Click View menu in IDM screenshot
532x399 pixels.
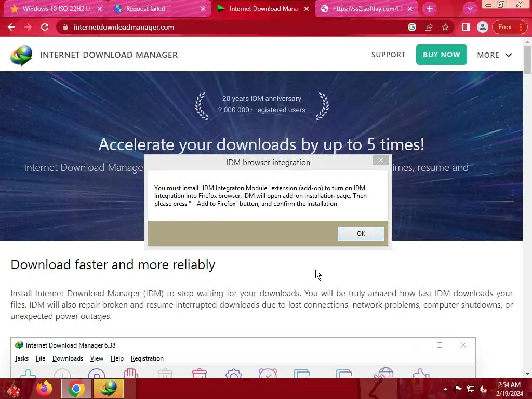(97, 358)
